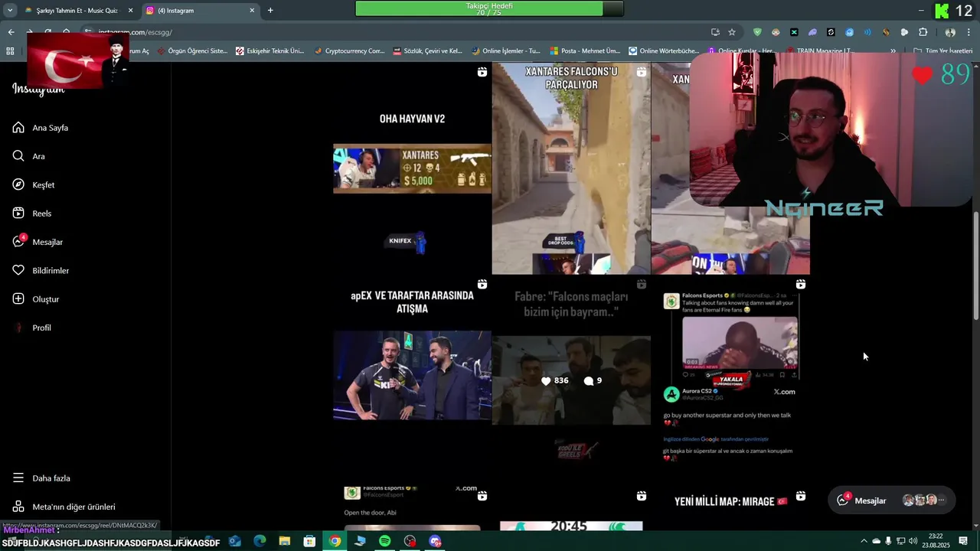The width and height of the screenshot is (980, 551).
Task: Expand the system tray hidden icons arrow
Action: point(864,541)
